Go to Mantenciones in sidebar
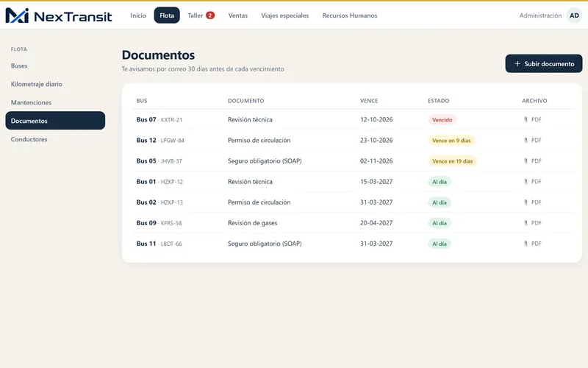 [31, 102]
